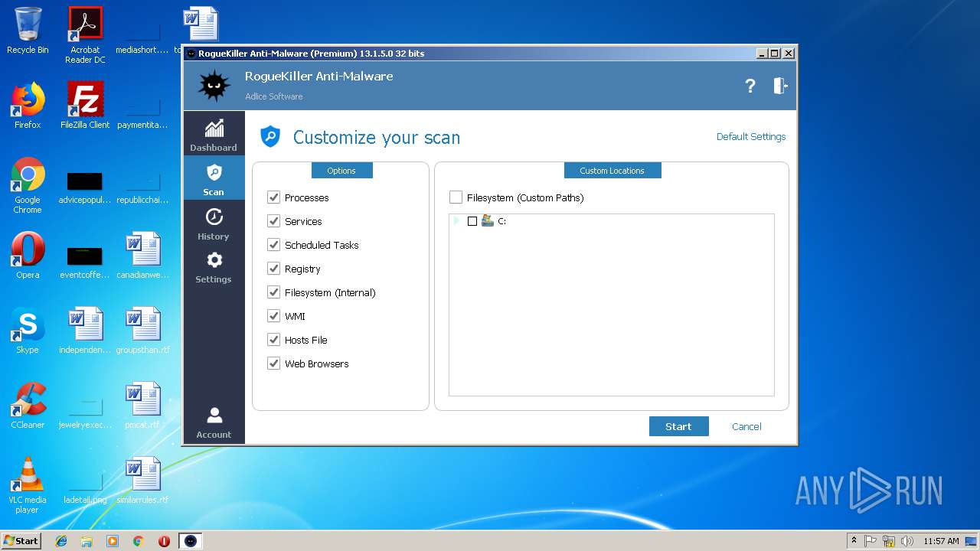
Task: Expand the C: drive tree node
Action: 457,221
